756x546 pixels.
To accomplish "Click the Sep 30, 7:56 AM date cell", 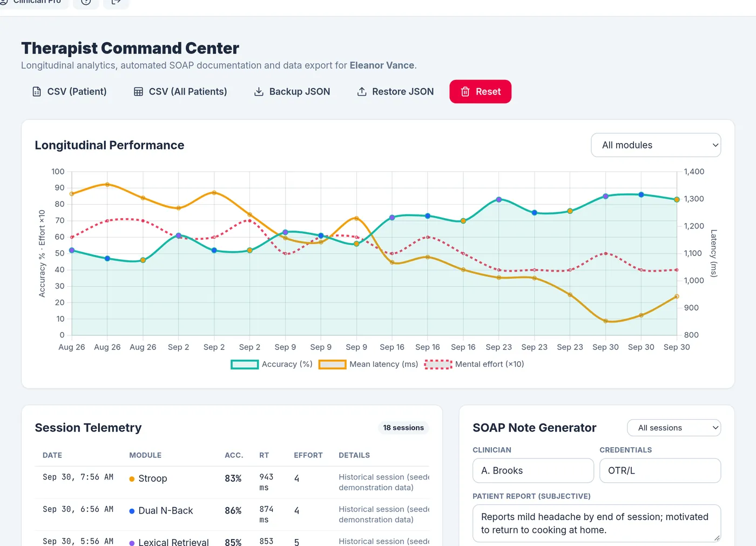I will point(78,477).
